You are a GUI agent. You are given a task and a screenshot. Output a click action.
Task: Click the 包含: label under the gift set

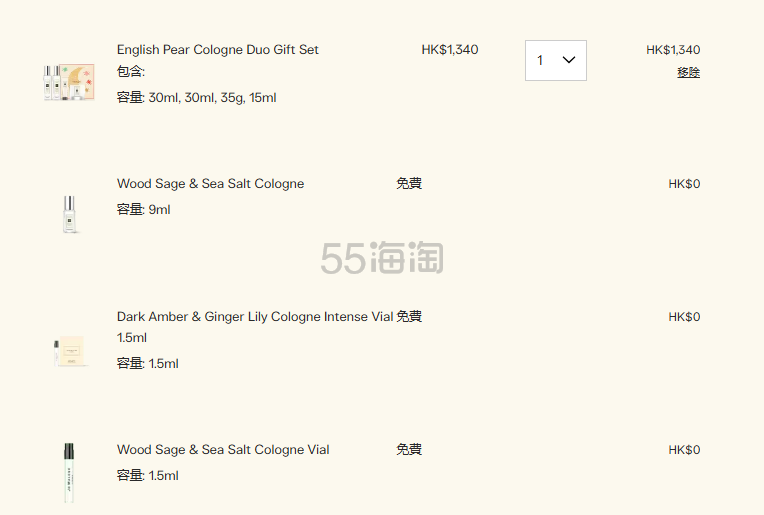coord(131,72)
